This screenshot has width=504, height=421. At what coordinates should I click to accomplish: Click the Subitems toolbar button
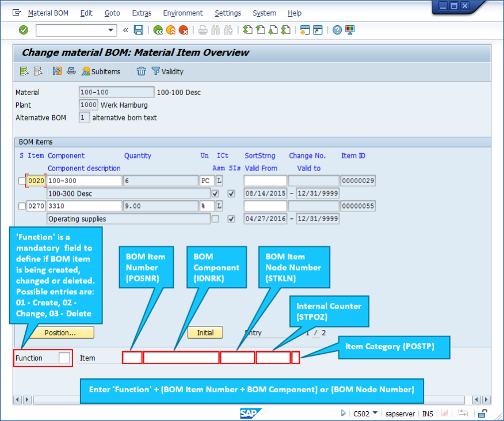[101, 71]
